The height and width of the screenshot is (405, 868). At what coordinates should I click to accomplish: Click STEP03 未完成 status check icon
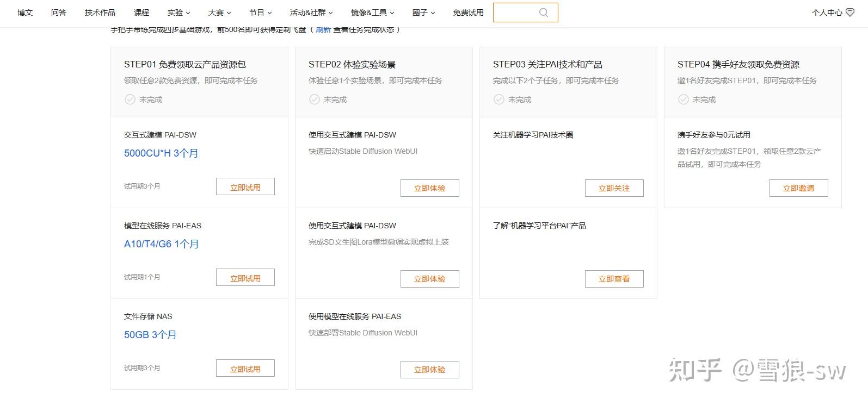pyautogui.click(x=499, y=99)
